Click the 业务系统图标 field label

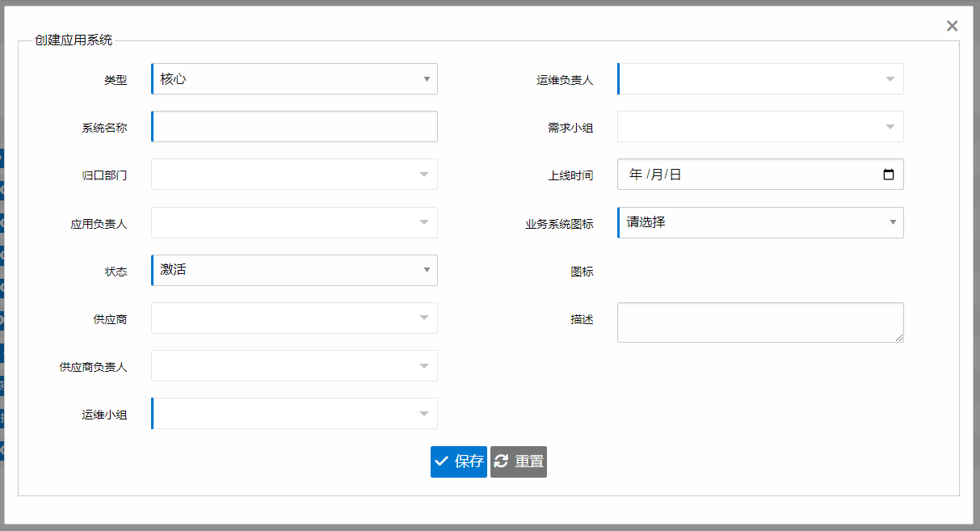(559, 224)
